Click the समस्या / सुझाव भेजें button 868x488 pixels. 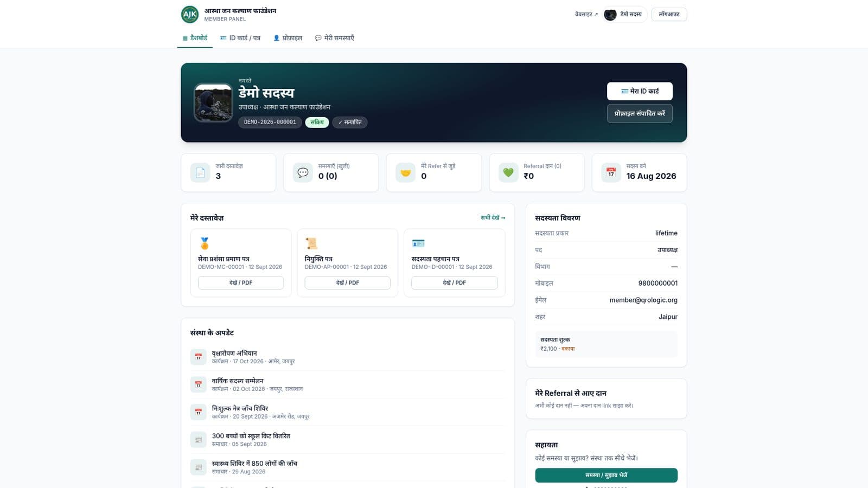coord(606,475)
